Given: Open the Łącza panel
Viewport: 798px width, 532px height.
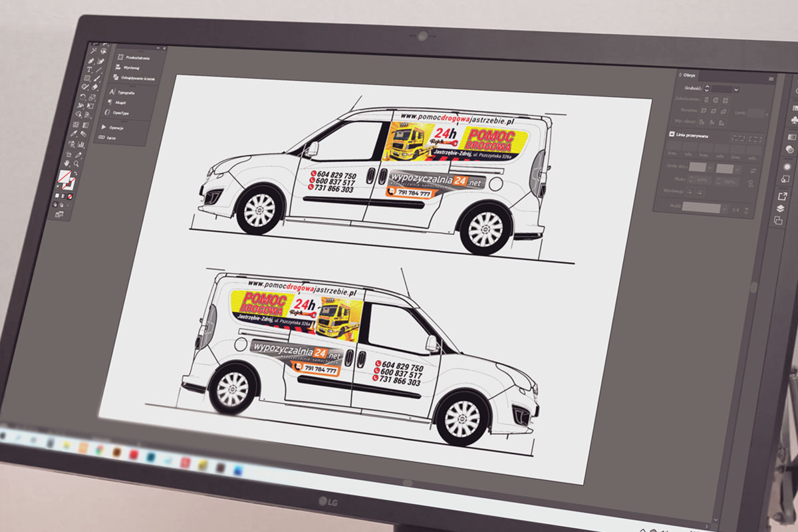Looking at the screenshot, I should pyautogui.click(x=107, y=137).
